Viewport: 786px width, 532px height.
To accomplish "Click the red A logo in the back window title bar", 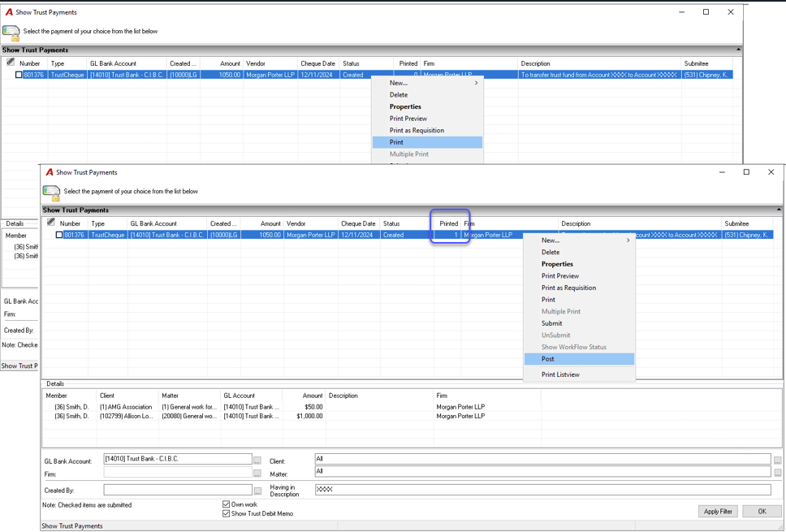I will tap(9, 12).
